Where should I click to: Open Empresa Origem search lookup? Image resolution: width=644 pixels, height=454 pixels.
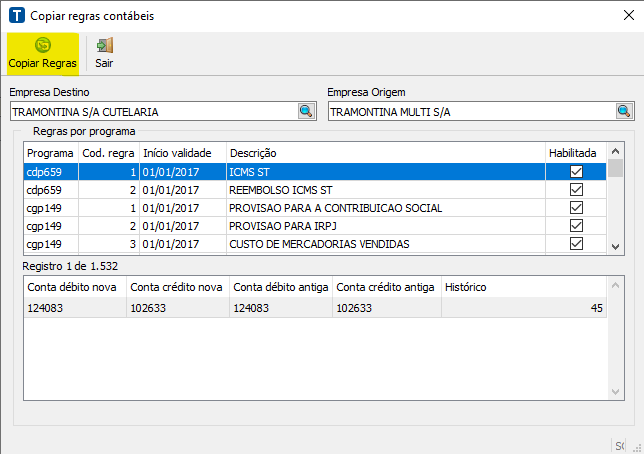[x=624, y=111]
